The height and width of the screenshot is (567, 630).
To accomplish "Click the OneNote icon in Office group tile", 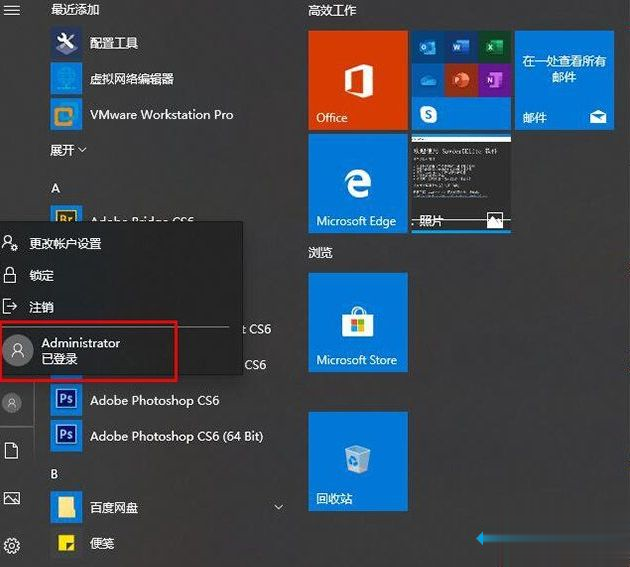I will (495, 81).
